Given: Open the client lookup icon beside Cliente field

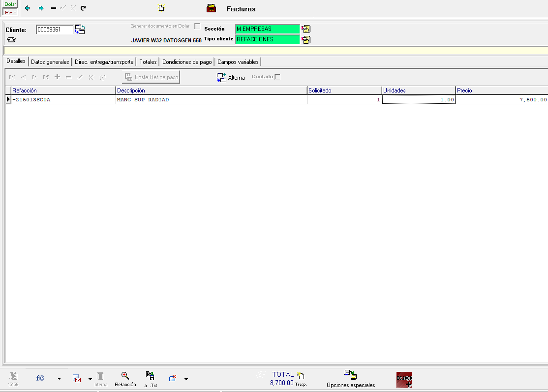Looking at the screenshot, I should pos(80,30).
